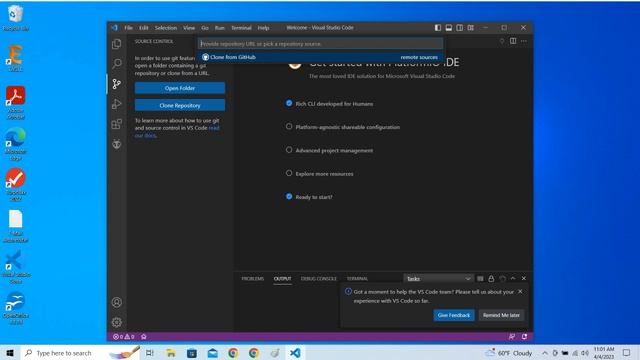Open Visual Studio Code taskbar icon
This screenshot has width=640, height=360.
[x=295, y=353]
